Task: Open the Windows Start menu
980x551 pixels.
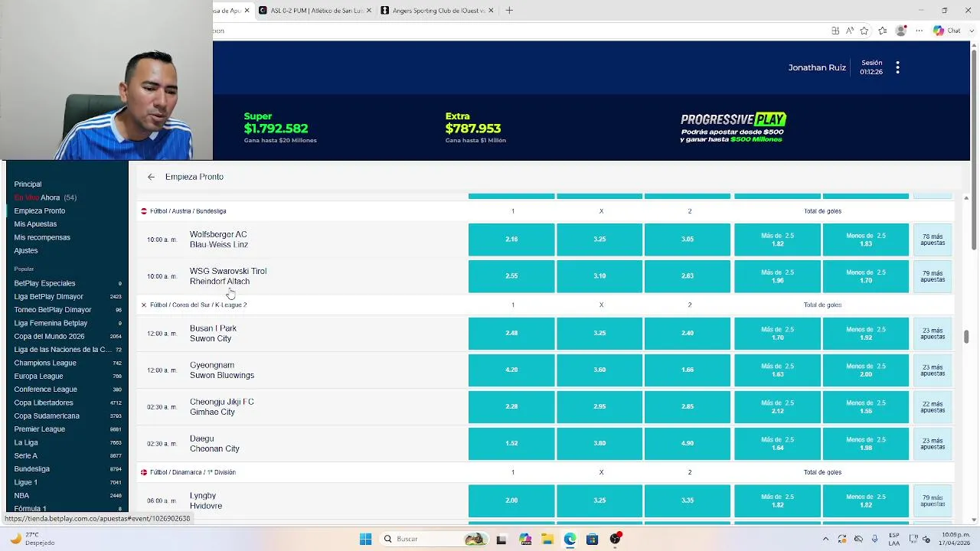Action: click(365, 539)
